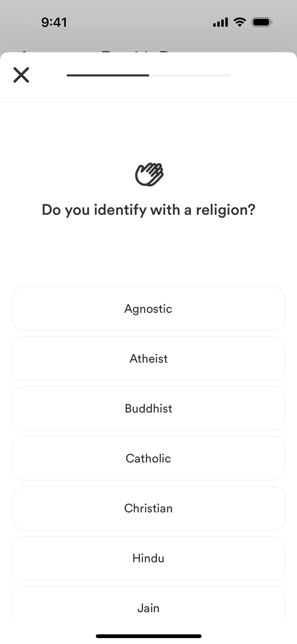Click the unfilled part of the progress bar

pos(190,75)
